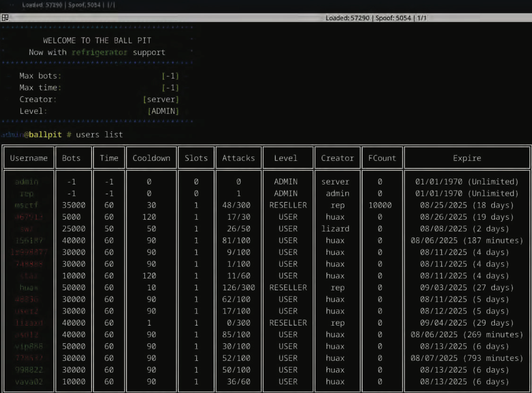
Task: Click the Expire column header
Action: 467,158
